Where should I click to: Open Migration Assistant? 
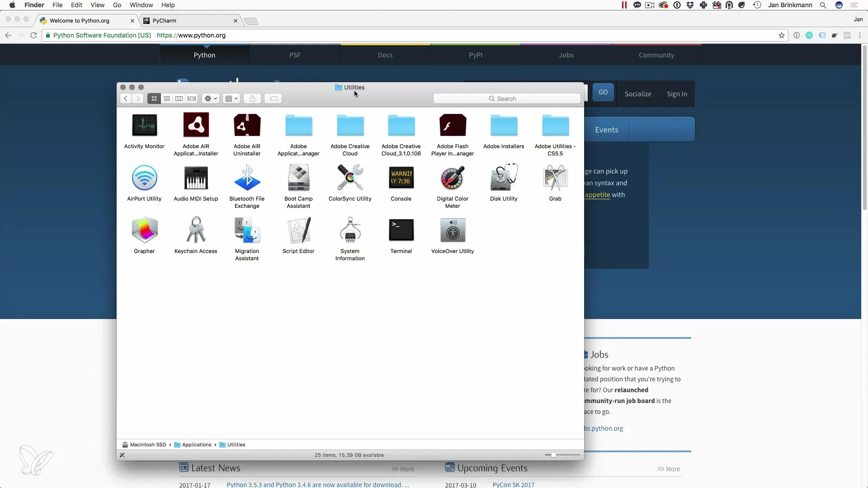pyautogui.click(x=247, y=230)
